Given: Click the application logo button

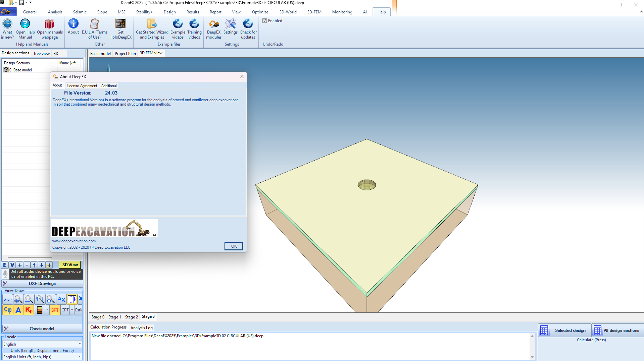Looking at the screenshot, I should 8,12.
